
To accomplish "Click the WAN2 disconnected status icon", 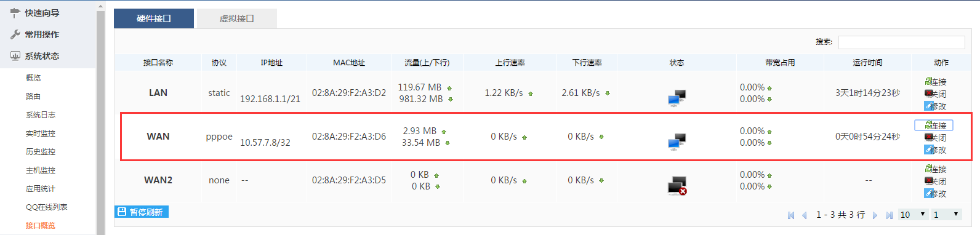I will click(677, 185).
